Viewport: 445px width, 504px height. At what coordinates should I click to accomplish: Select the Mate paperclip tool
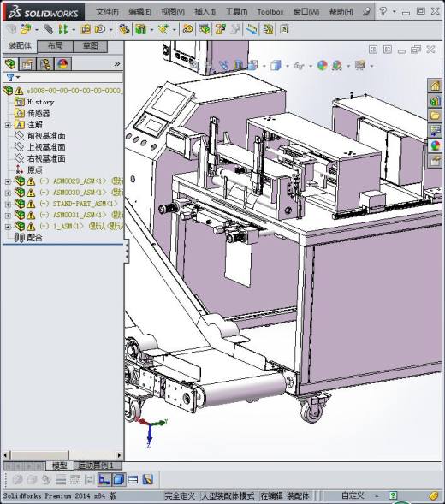pos(48,29)
